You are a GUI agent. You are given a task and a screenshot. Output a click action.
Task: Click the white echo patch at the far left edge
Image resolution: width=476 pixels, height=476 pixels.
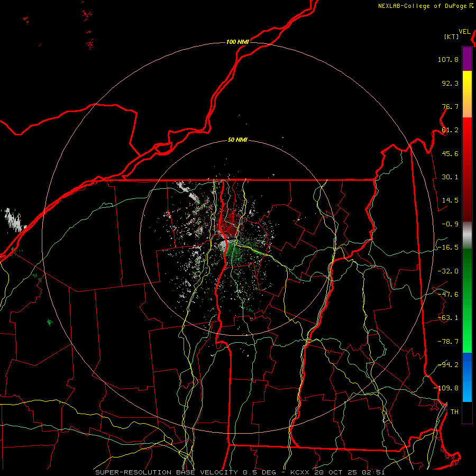point(14,220)
